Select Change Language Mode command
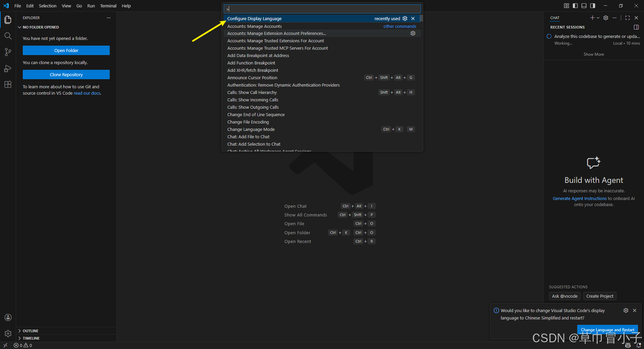This screenshot has height=349, width=644. pos(322,129)
